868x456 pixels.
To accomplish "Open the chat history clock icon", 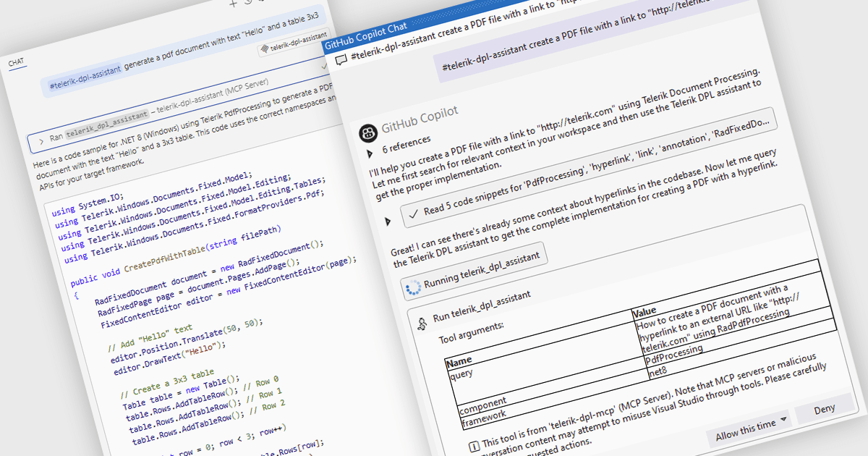I will point(248,3).
